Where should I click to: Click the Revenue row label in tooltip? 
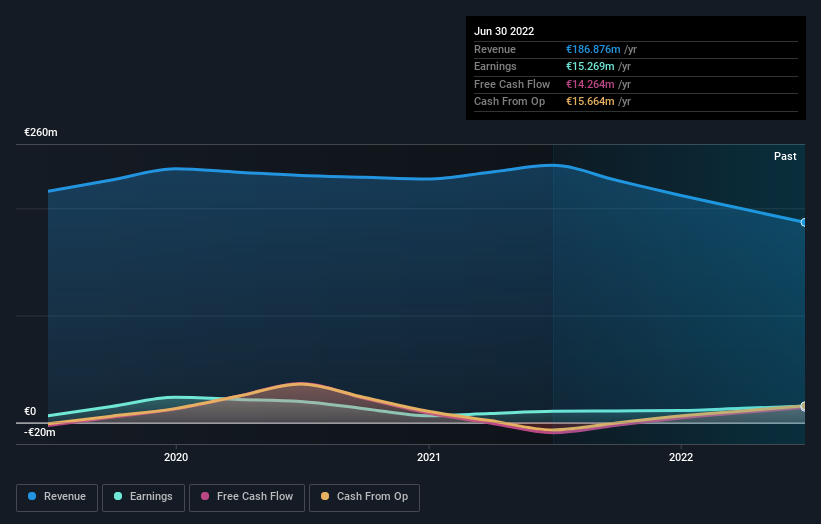pos(495,49)
